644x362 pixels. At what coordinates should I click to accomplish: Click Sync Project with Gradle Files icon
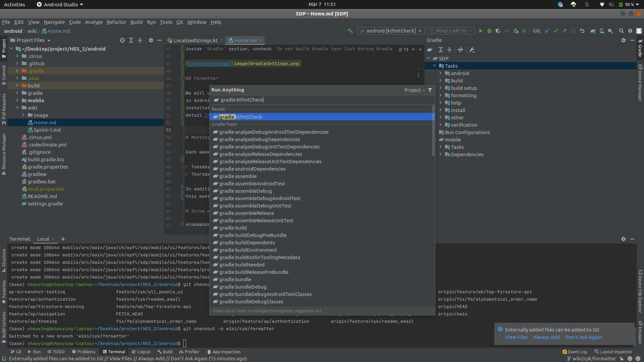593,31
